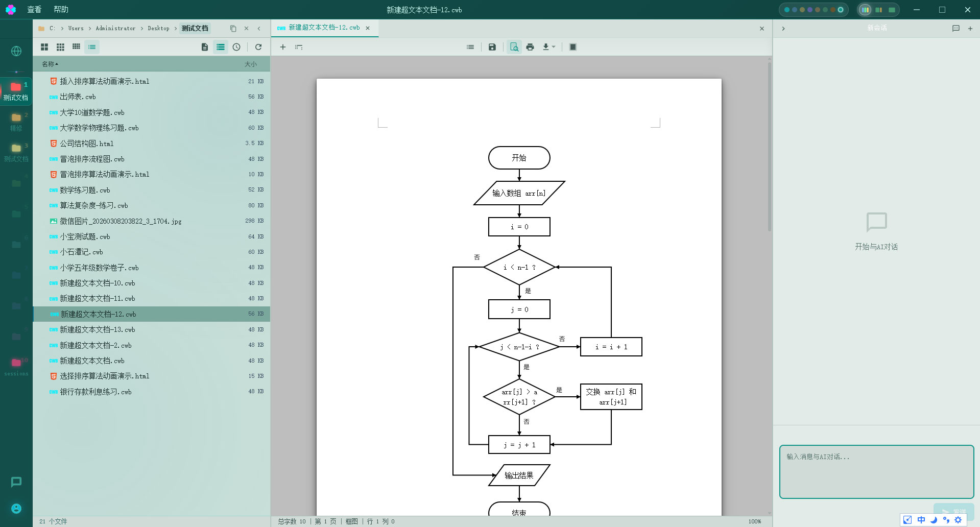This screenshot has height=527, width=980.
Task: Open the file 冒泡排序流程图.cwb
Action: (x=92, y=159)
